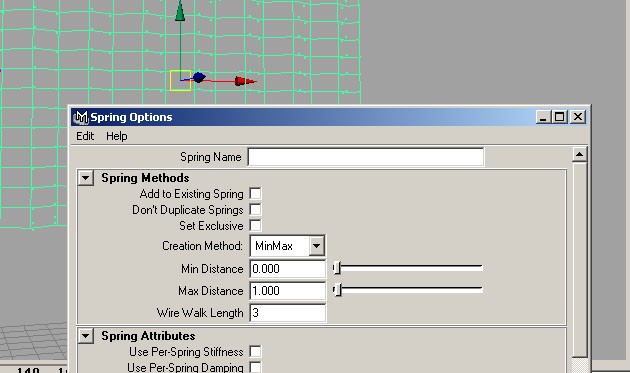Viewport: 630px width, 373px height.
Task: Collapse the Spring Attributes section
Action: (86, 336)
